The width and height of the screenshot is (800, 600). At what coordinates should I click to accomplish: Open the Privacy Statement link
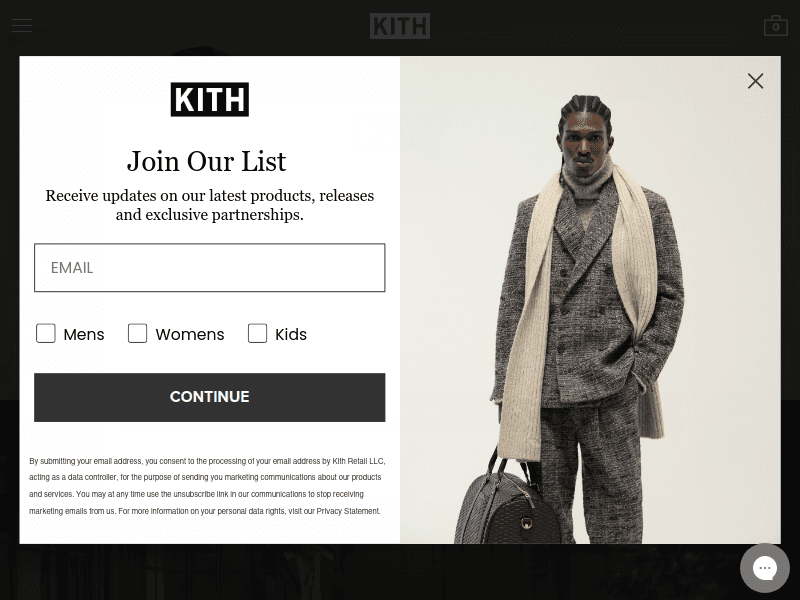[x=348, y=511]
